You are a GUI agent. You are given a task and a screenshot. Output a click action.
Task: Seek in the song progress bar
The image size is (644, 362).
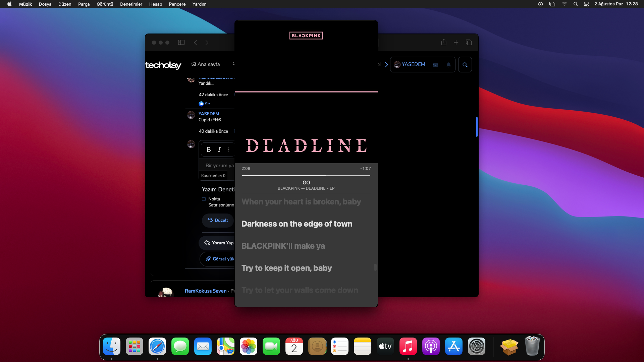[x=306, y=176]
